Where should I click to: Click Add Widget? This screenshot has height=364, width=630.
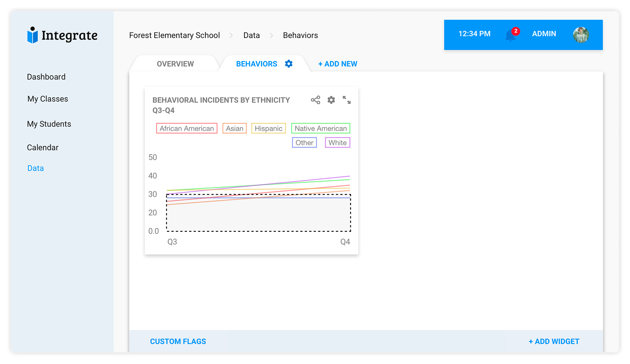pyautogui.click(x=554, y=341)
